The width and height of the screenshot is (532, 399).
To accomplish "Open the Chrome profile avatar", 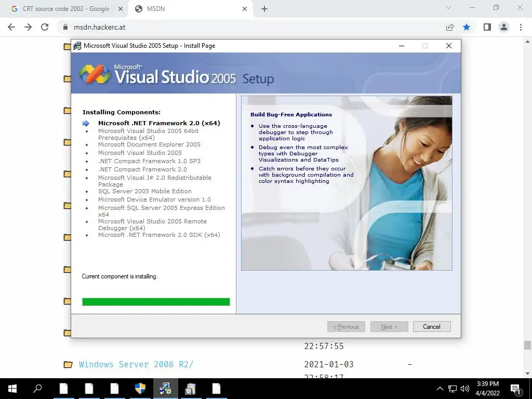I will click(x=504, y=27).
